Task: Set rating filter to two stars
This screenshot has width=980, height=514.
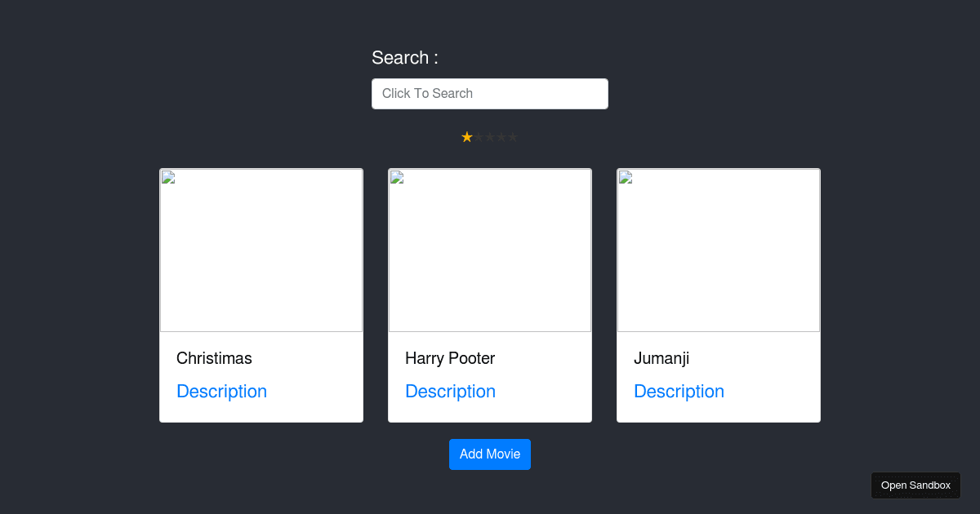Action: 479,137
